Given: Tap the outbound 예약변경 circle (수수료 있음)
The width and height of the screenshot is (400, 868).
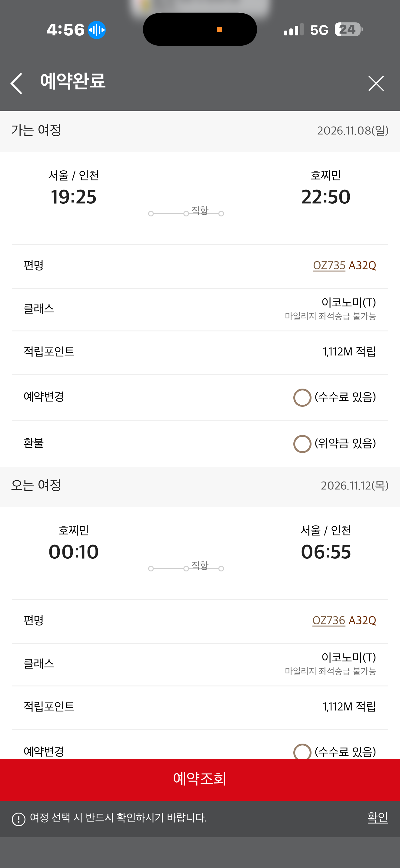Looking at the screenshot, I should 302,398.
